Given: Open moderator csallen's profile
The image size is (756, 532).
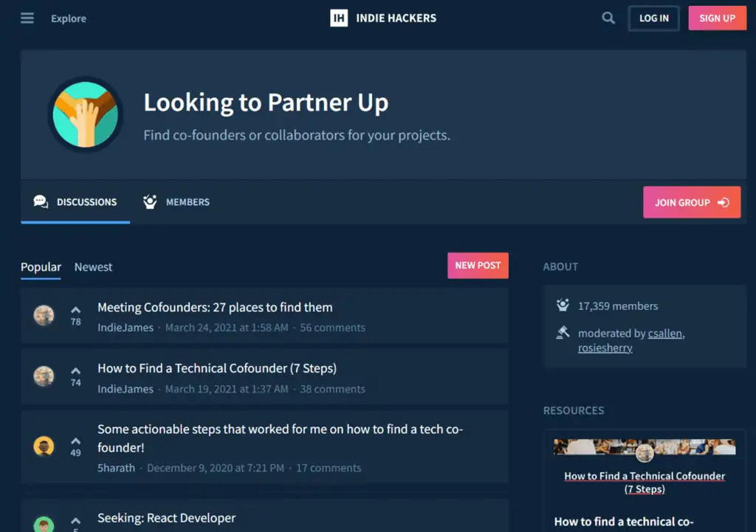Looking at the screenshot, I should click(x=665, y=334).
